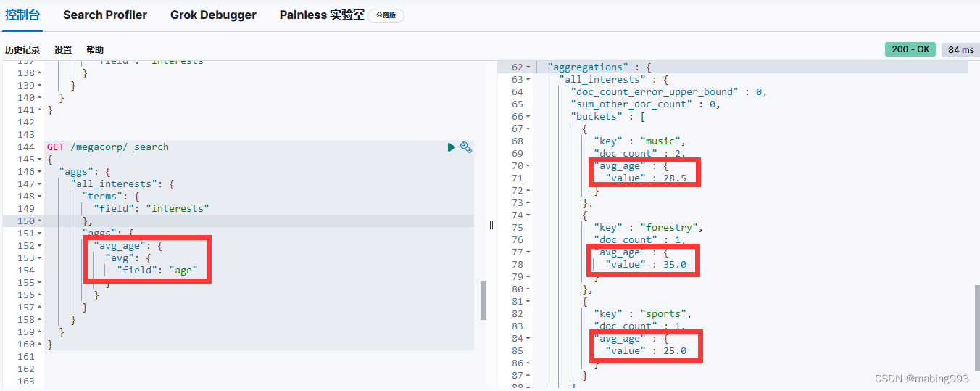The image size is (980, 391).
Task: Collapse "avg_age" at response line 77
Action: tap(528, 252)
